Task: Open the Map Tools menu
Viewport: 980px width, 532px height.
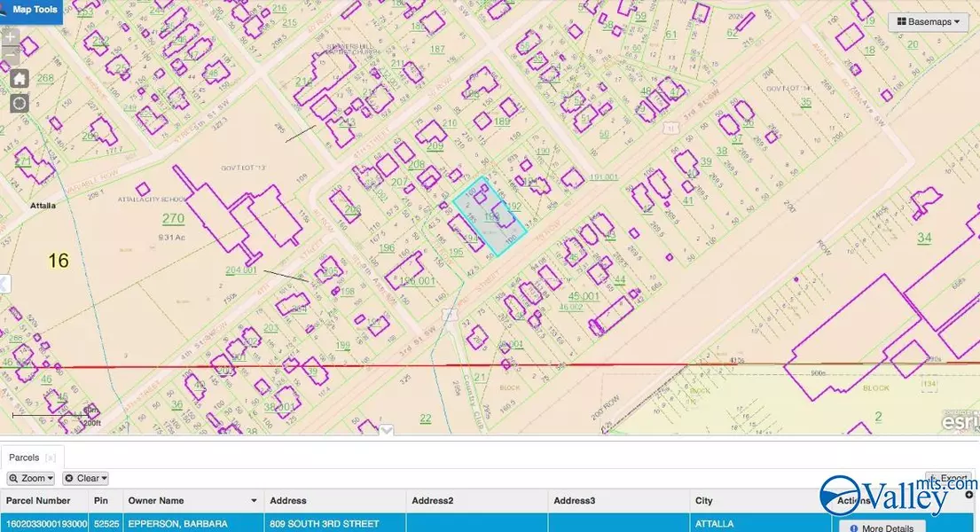Action: pyautogui.click(x=32, y=11)
